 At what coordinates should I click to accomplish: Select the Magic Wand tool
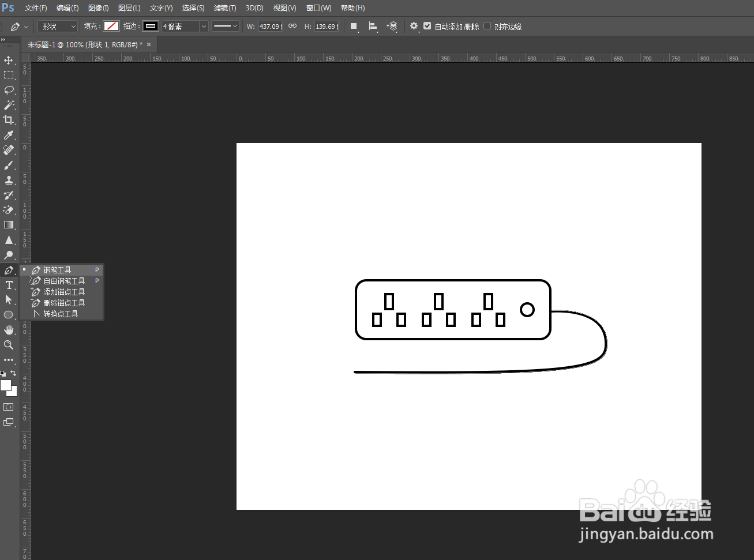point(9,105)
